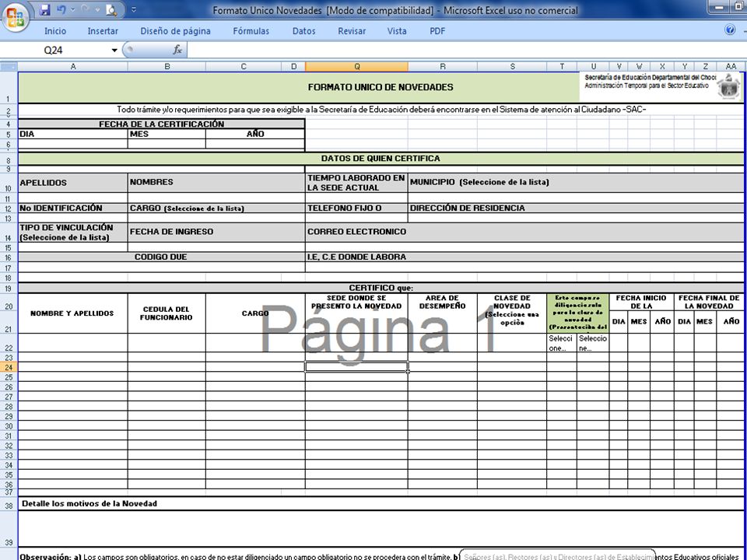This screenshot has height=560, width=747.
Task: Click the NOMBRE Y APELLIDOS column header
Action: pyautogui.click(x=73, y=313)
